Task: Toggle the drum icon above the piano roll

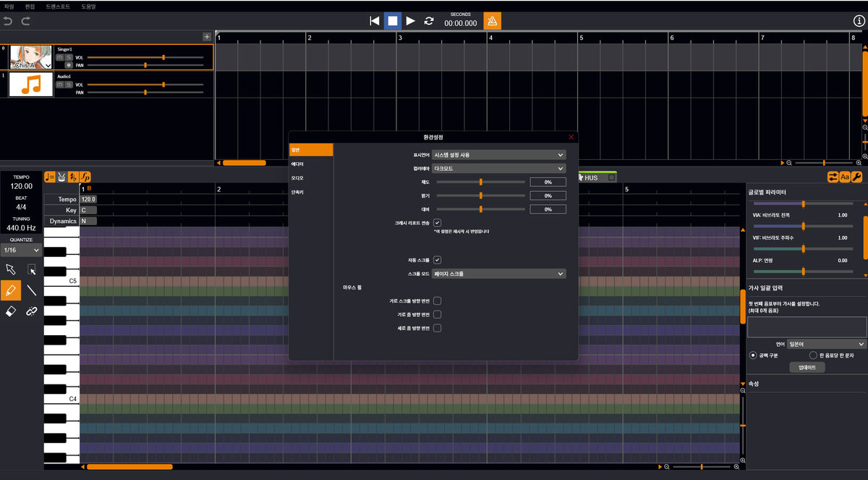Action: [61, 177]
